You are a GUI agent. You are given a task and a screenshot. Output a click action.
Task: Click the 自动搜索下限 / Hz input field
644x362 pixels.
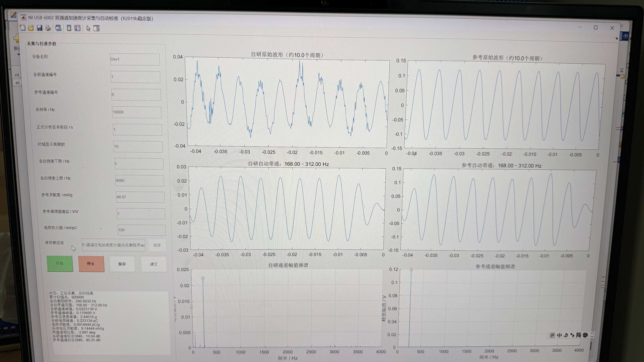click(139, 164)
